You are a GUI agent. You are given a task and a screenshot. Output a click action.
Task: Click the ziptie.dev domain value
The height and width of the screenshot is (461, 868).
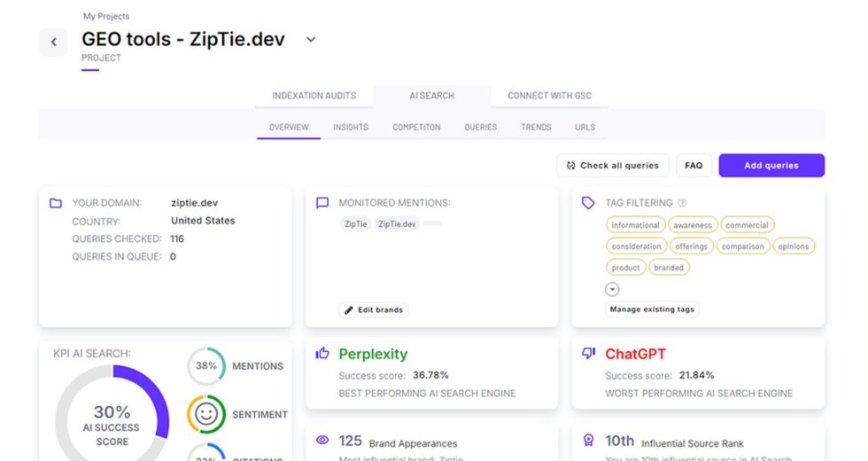[194, 203]
